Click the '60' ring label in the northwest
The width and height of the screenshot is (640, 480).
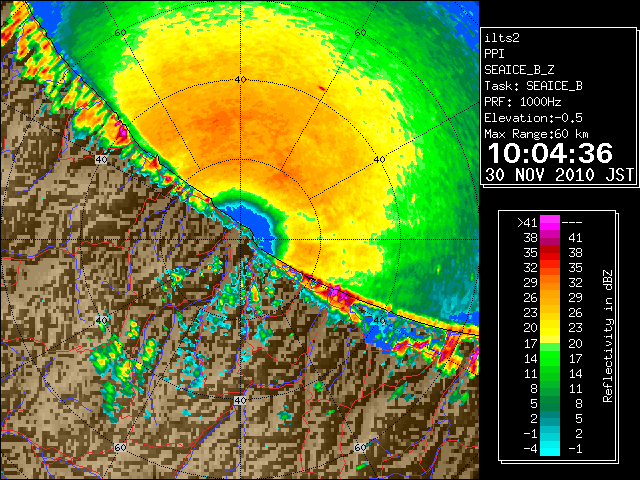120,33
